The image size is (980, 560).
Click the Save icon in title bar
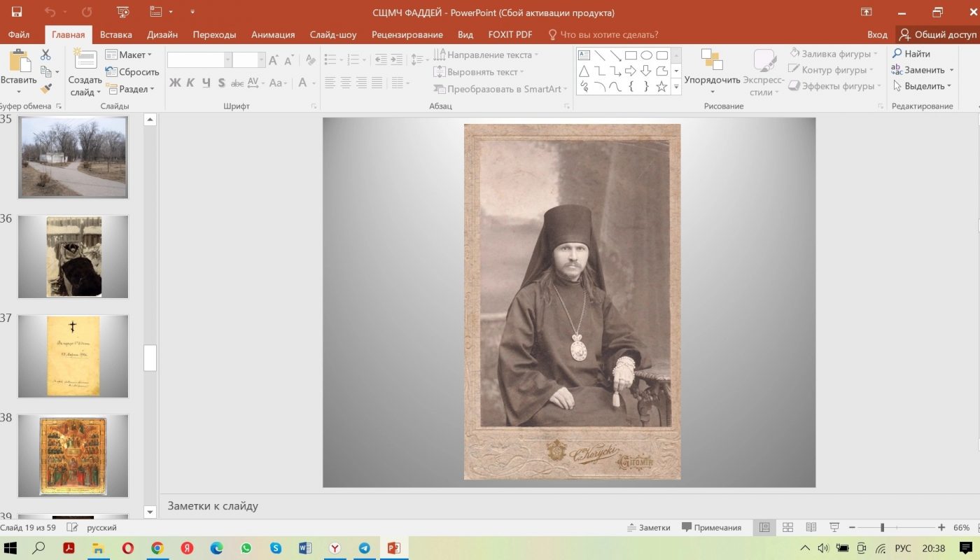click(x=16, y=12)
